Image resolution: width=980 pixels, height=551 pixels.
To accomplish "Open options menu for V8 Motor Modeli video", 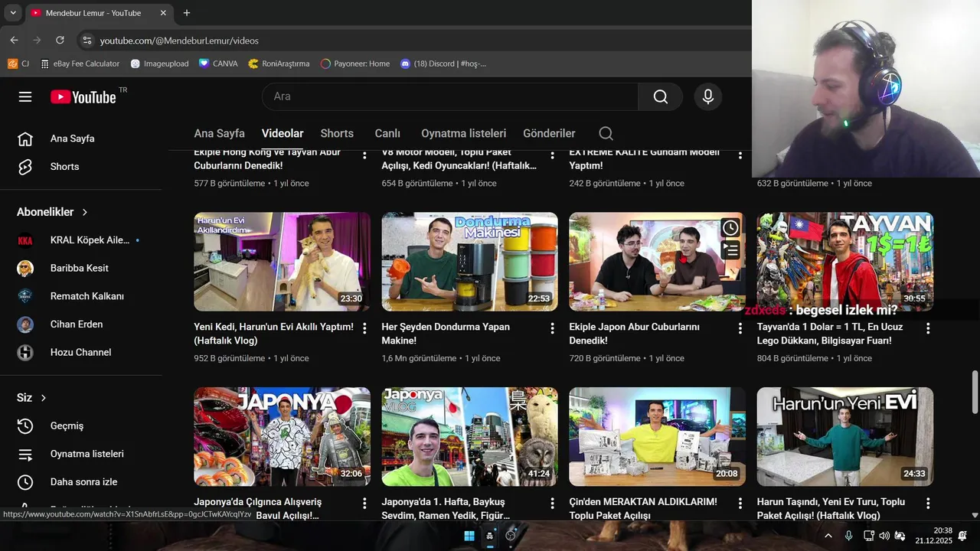I will click(x=552, y=155).
